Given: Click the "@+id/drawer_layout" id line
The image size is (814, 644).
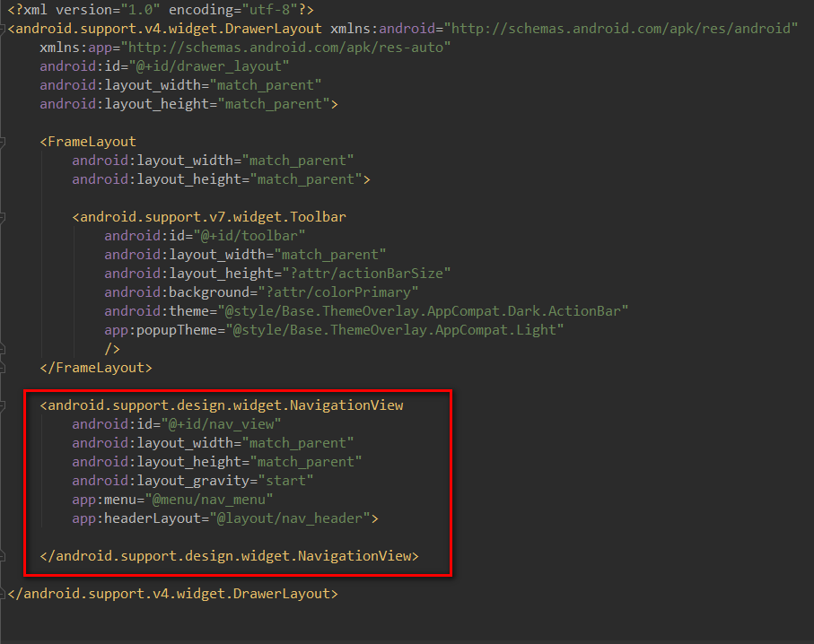Looking at the screenshot, I should pyautogui.click(x=164, y=65).
